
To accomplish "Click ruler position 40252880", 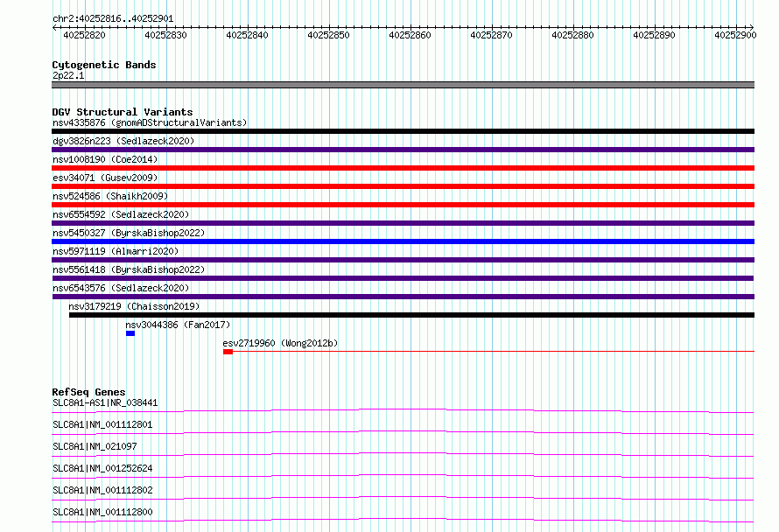I will click(572, 35).
